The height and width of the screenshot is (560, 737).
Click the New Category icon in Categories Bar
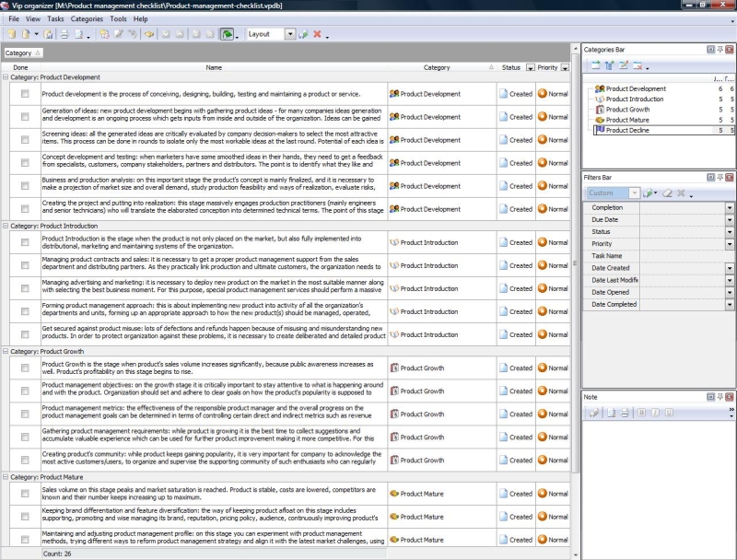pos(597,64)
